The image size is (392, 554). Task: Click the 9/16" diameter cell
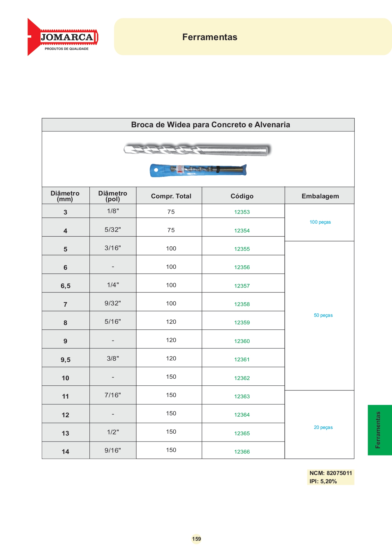(x=113, y=450)
